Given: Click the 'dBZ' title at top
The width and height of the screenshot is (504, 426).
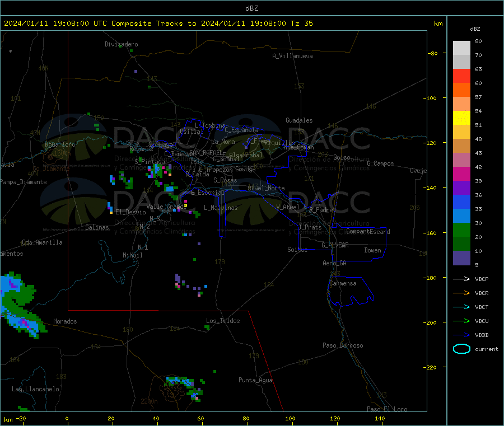Looking at the screenshot, I should (x=251, y=8).
